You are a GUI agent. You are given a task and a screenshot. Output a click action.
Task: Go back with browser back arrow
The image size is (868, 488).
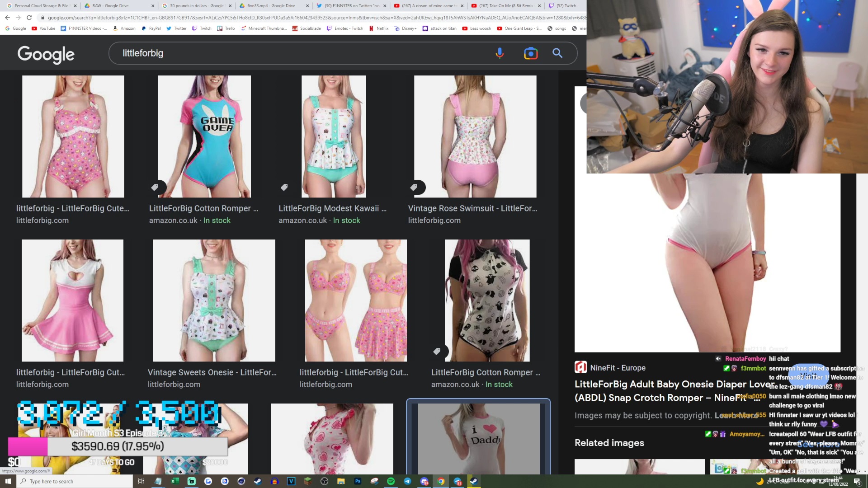[7, 18]
